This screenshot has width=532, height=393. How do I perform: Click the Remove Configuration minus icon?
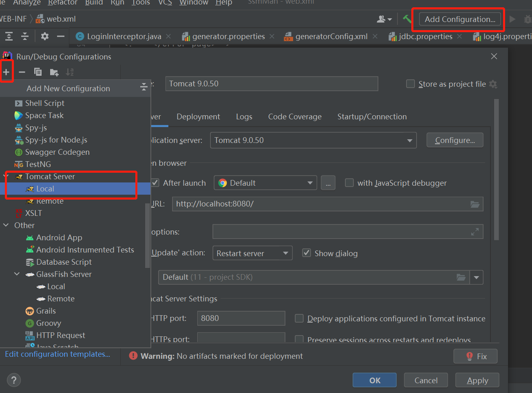coord(22,72)
